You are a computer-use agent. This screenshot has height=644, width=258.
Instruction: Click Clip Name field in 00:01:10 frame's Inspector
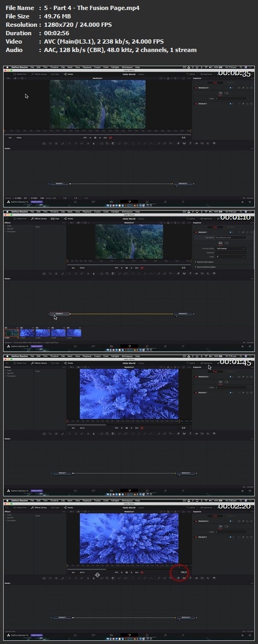point(231,237)
